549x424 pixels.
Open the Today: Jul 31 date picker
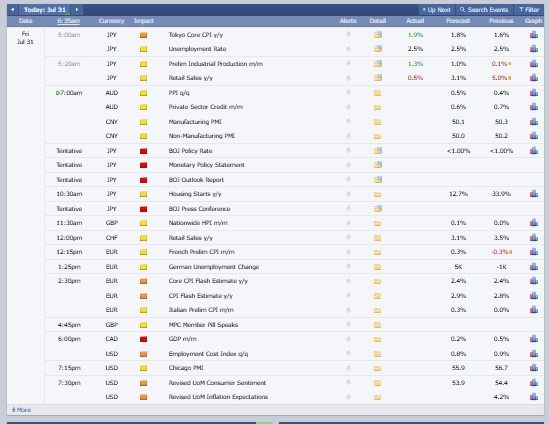tap(45, 9)
